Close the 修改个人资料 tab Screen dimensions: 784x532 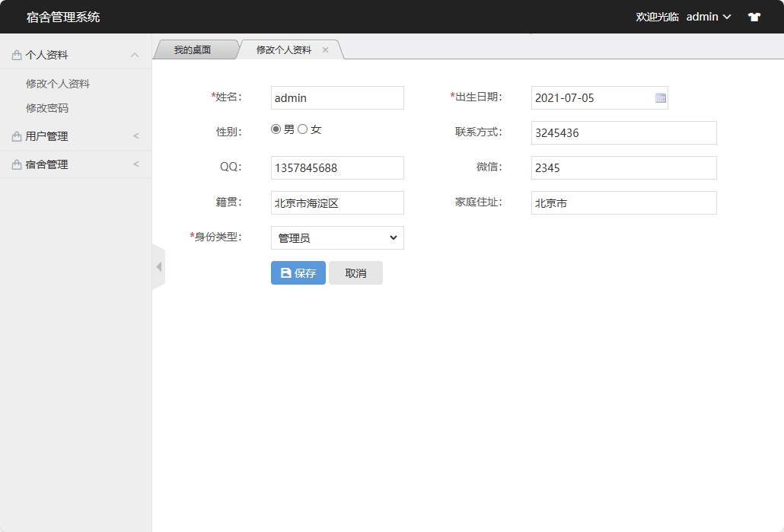(326, 49)
